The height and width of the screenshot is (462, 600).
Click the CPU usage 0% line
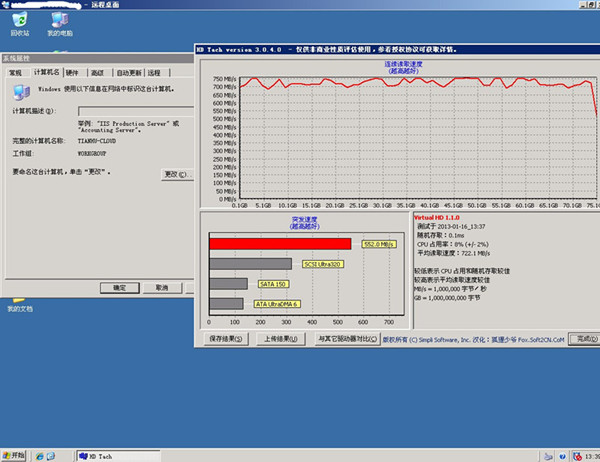453,244
